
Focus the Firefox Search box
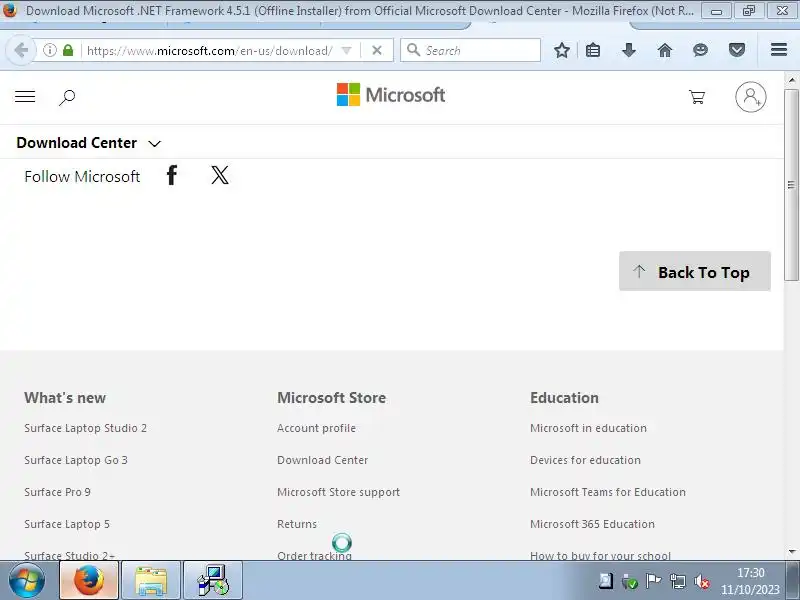tap(470, 50)
